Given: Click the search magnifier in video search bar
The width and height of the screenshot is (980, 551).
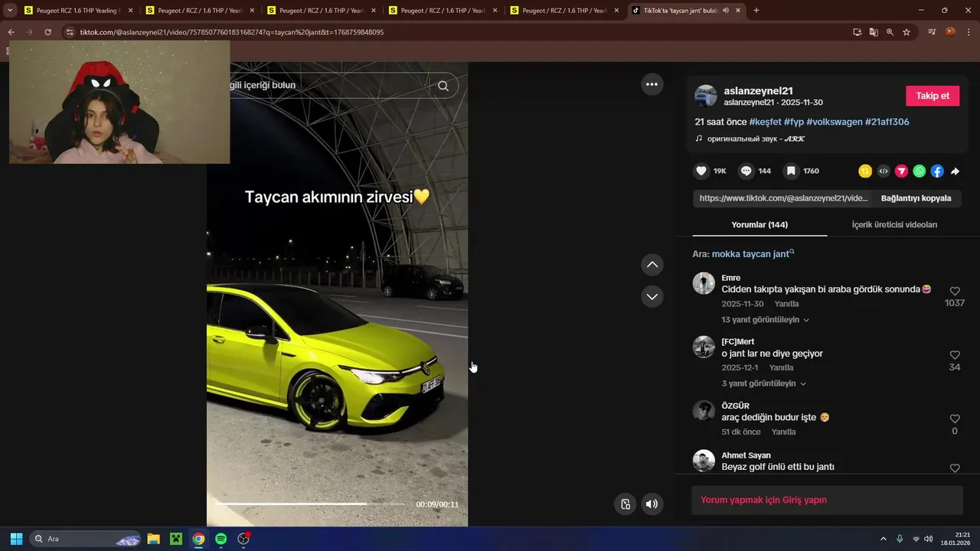Looking at the screenshot, I should [x=443, y=86].
